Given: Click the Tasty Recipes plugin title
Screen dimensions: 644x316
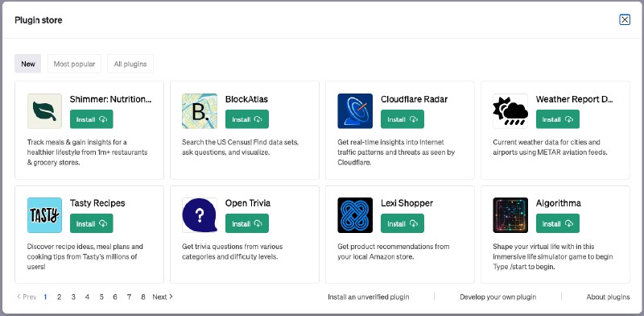Looking at the screenshot, I should 97,203.
